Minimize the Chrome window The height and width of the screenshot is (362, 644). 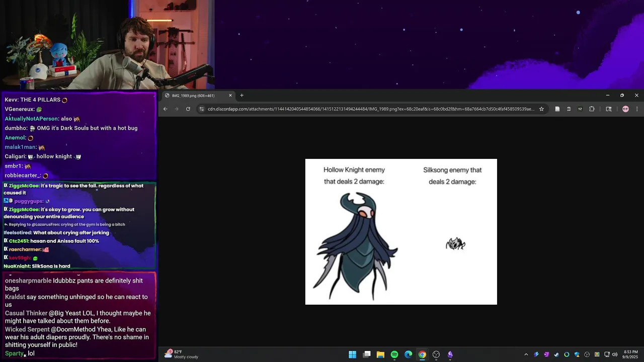(607, 95)
